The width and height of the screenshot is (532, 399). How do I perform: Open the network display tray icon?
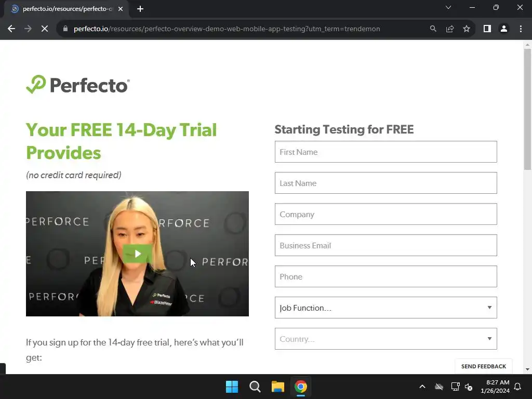point(455,387)
